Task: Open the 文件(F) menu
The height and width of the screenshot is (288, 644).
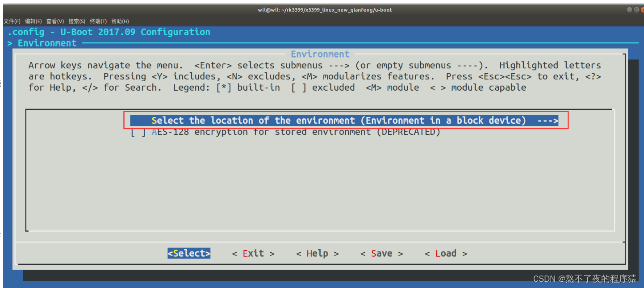Action: click(12, 21)
